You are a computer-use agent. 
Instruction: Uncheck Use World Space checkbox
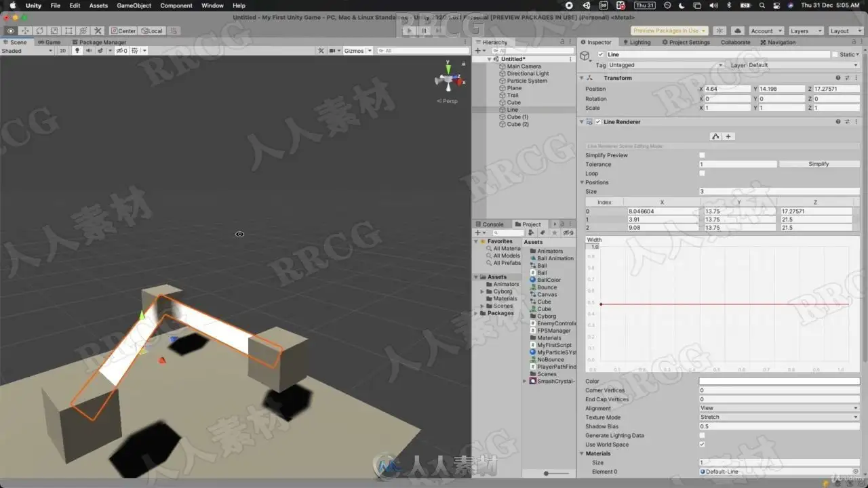[702, 445]
